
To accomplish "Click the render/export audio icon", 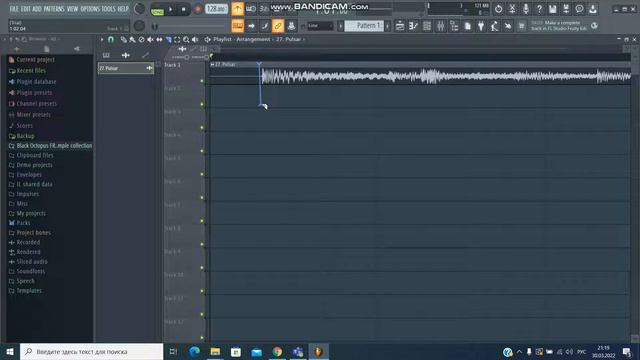I will (x=566, y=9).
